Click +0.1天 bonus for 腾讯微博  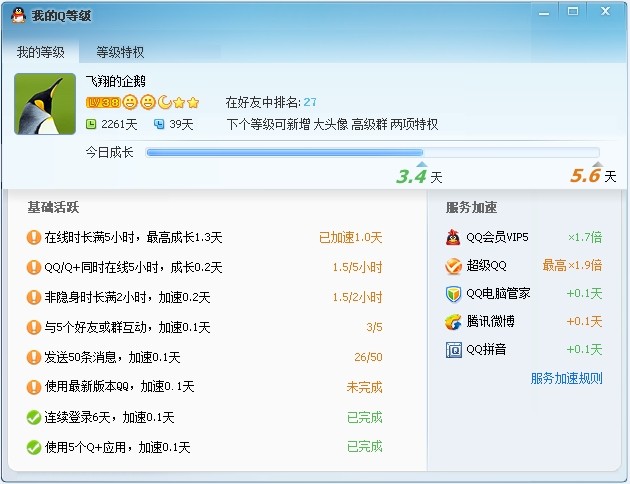click(x=585, y=321)
